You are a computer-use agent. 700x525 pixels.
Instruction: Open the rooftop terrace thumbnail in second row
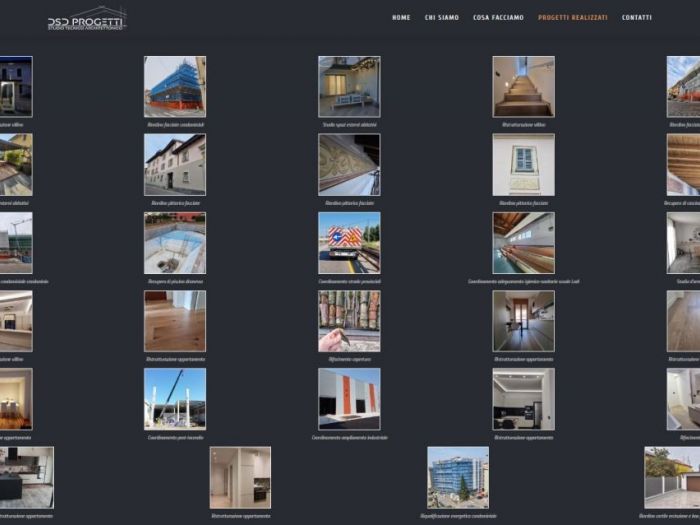[16, 165]
